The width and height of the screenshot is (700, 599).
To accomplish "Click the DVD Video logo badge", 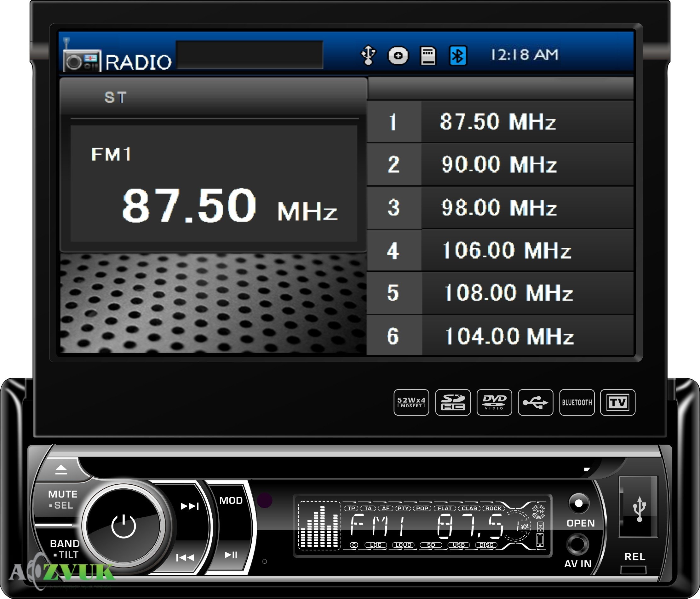I will pos(494,402).
